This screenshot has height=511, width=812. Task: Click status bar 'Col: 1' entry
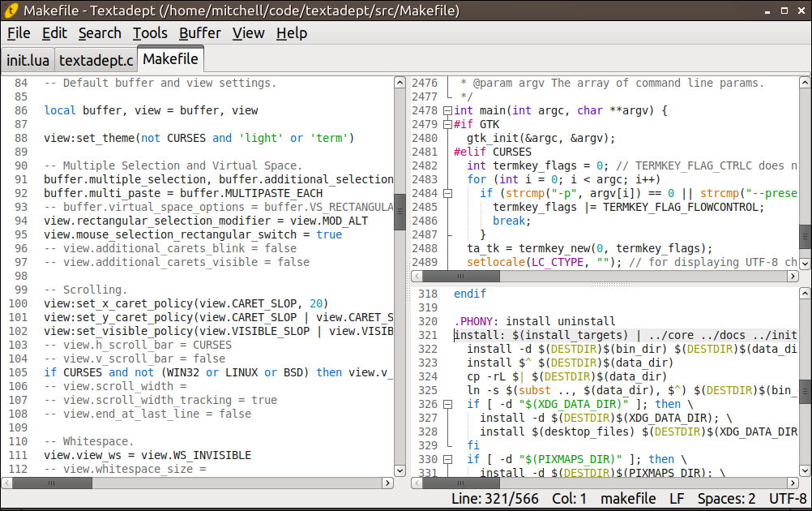pyautogui.click(x=569, y=499)
